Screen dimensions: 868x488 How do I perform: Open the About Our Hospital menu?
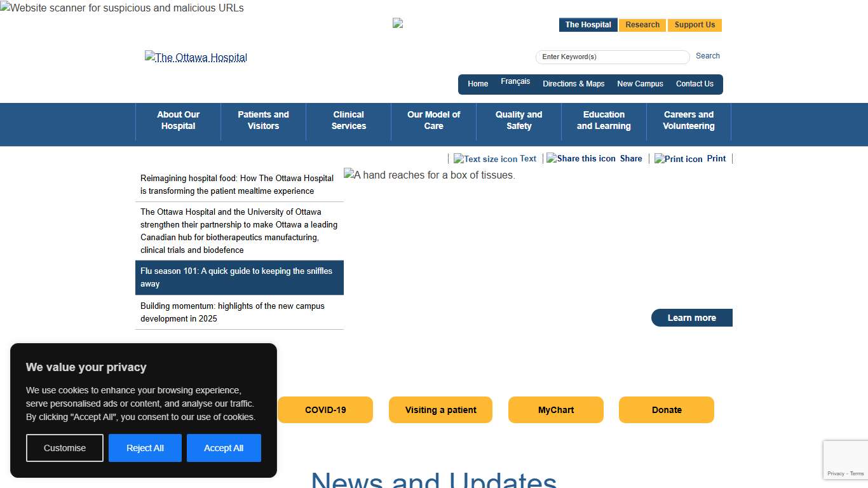point(178,121)
